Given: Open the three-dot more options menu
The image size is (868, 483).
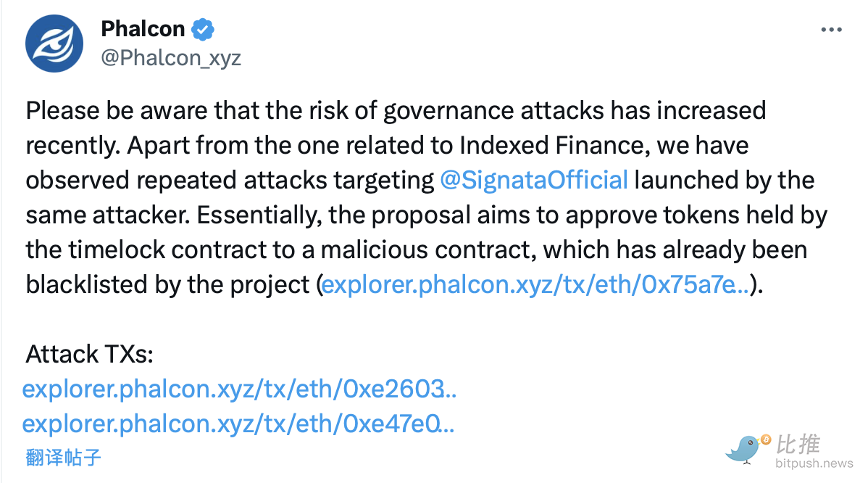Looking at the screenshot, I should [x=831, y=30].
